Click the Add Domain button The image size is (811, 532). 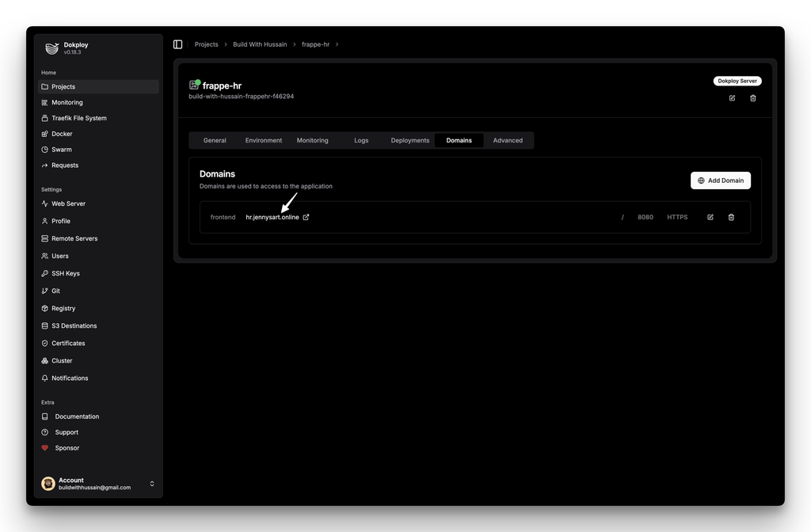(x=720, y=180)
